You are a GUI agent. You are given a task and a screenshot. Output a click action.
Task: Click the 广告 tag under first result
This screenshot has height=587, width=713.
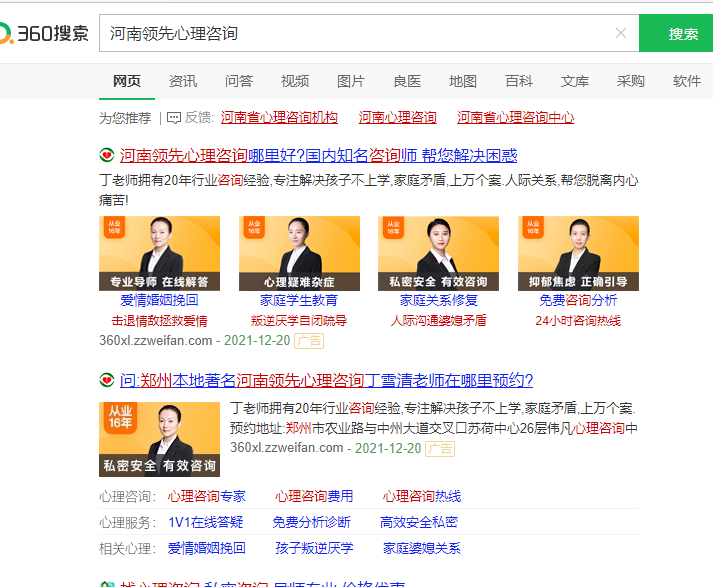click(309, 341)
